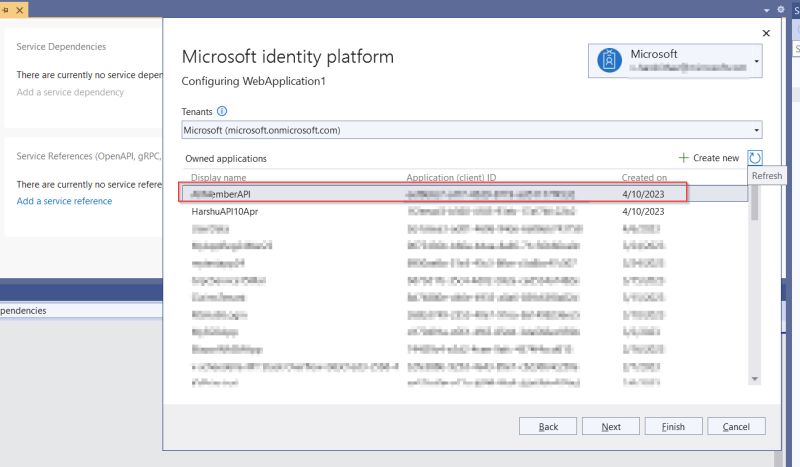800x467 pixels.
Task: Click the Tenants info icon
Action: [222, 111]
